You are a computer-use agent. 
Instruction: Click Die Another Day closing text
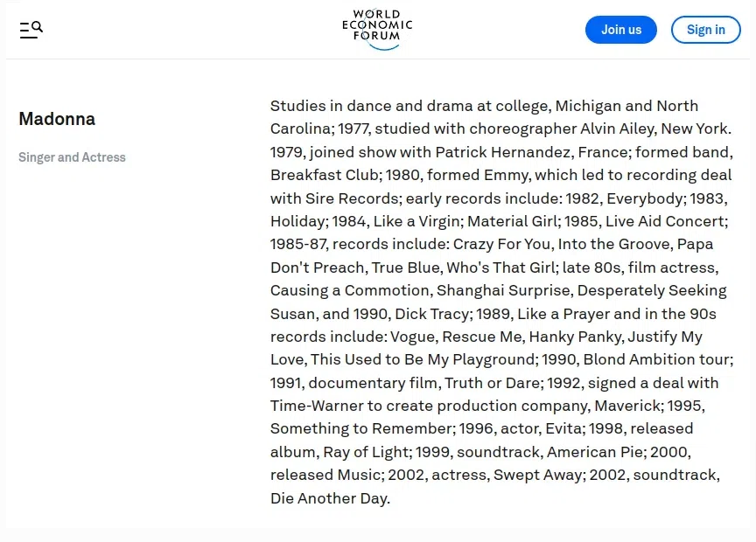pyautogui.click(x=328, y=498)
